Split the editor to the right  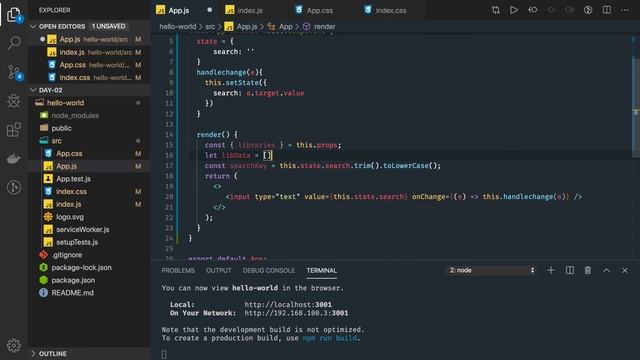coord(607,10)
